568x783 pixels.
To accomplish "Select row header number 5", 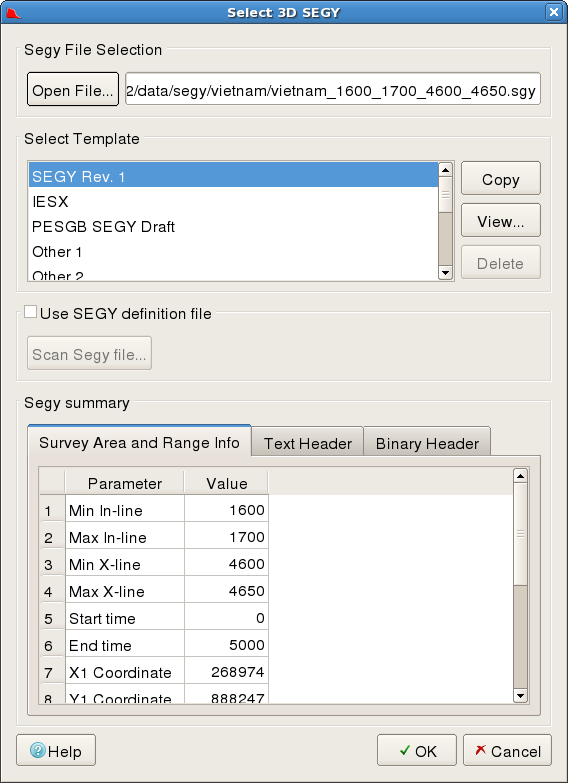I will click(52, 618).
